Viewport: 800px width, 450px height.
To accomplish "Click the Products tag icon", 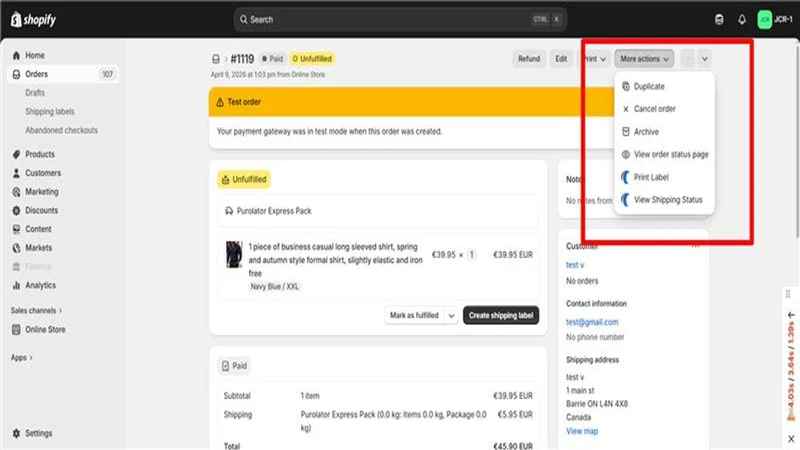I will point(16,154).
